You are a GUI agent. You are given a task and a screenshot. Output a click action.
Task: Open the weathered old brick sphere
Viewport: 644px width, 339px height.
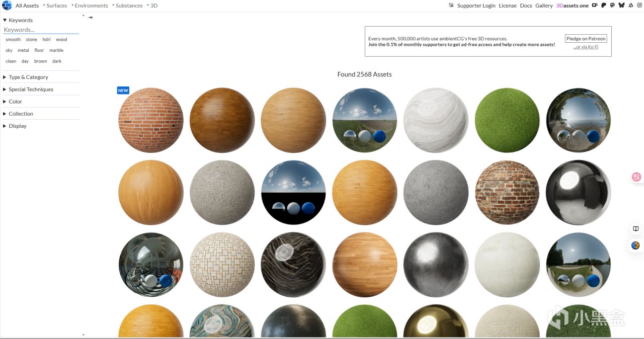click(507, 193)
